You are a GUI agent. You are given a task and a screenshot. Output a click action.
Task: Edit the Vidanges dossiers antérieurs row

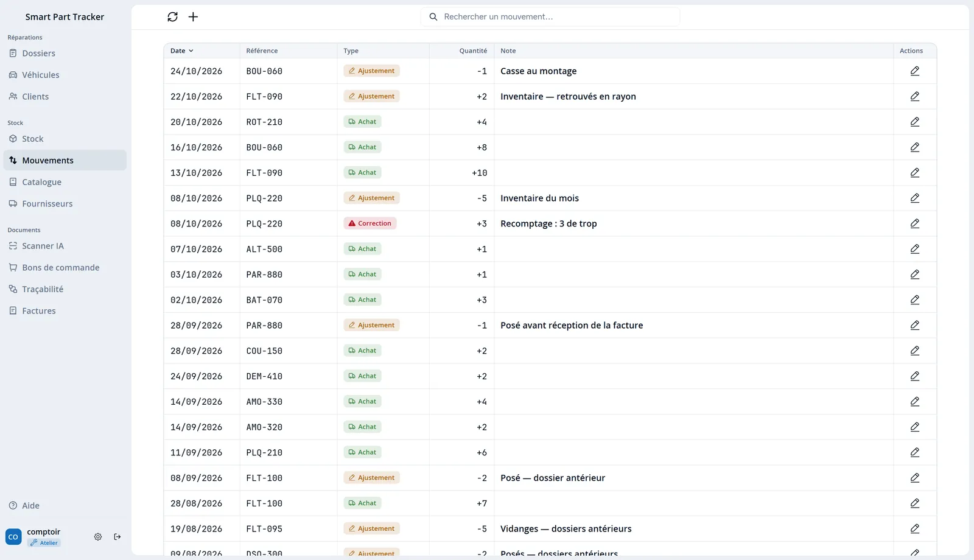[x=914, y=529]
